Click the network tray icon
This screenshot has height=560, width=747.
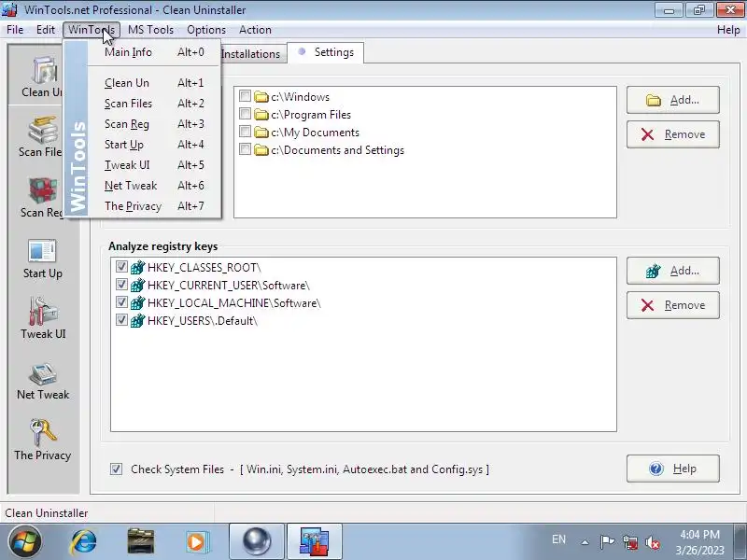630,542
